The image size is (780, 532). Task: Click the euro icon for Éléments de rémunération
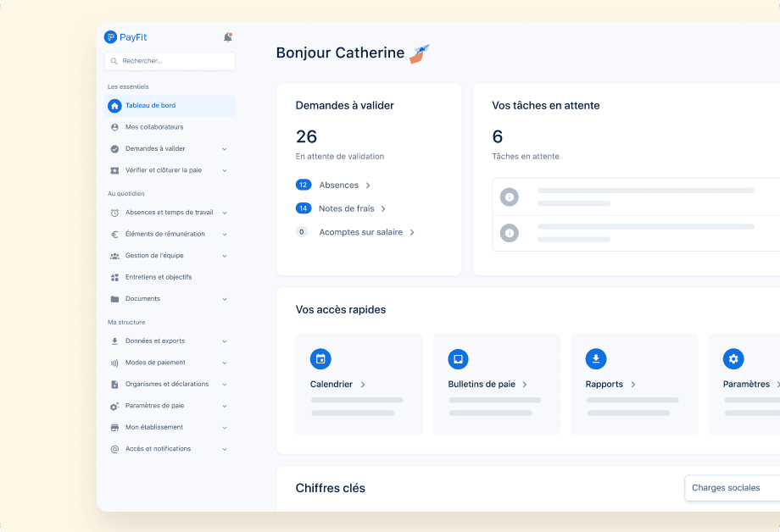(x=114, y=234)
